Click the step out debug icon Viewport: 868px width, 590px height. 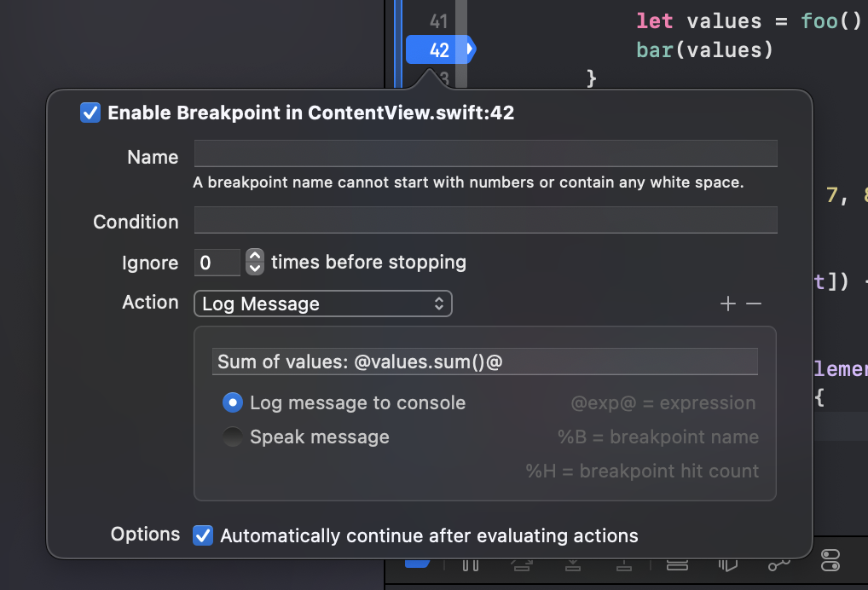click(x=624, y=564)
